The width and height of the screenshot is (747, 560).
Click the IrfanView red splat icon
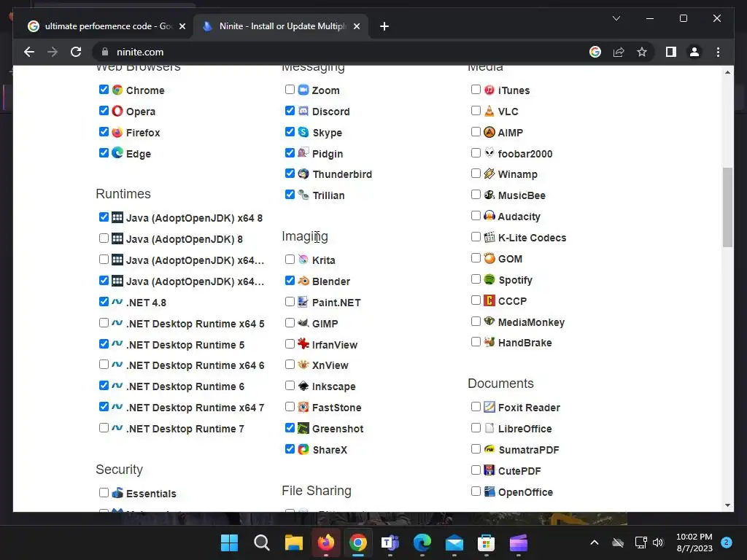(303, 343)
